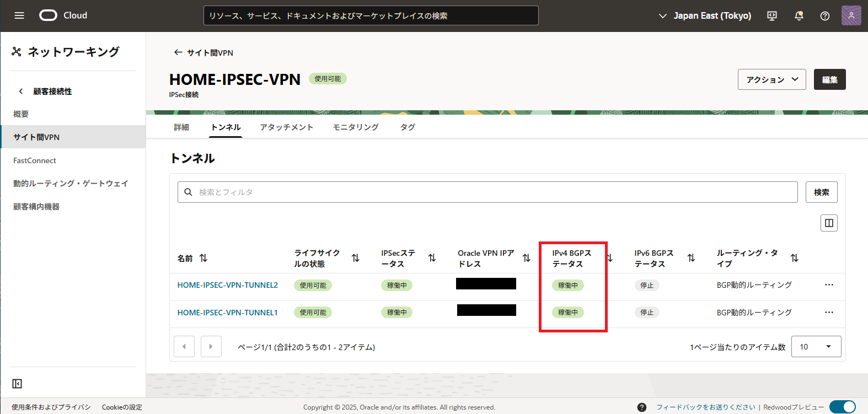This screenshot has width=868, height=414.
Task: Click the サイト間VPN breadcrumb link
Action: [210, 53]
